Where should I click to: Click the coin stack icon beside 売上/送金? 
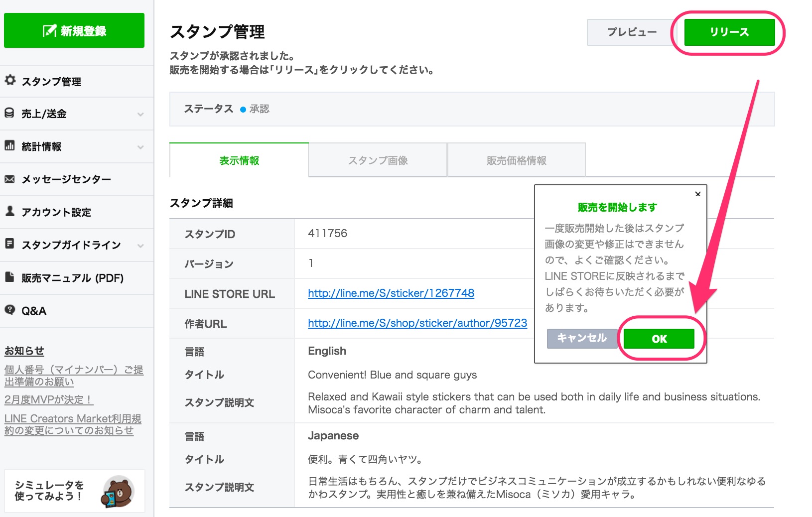[9, 113]
